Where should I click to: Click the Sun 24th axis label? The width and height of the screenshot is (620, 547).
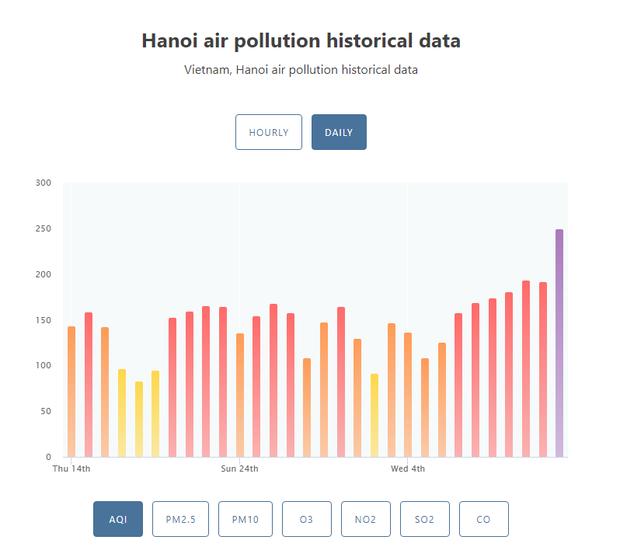[240, 468]
